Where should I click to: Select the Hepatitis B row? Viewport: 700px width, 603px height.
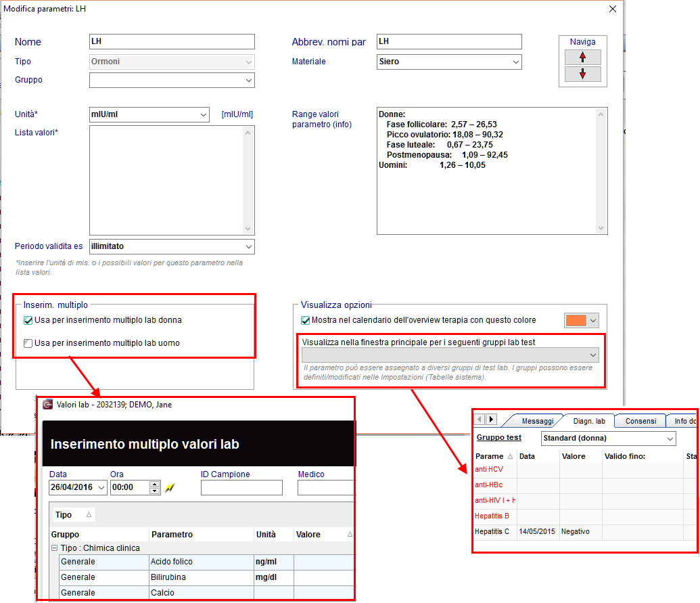(585, 516)
